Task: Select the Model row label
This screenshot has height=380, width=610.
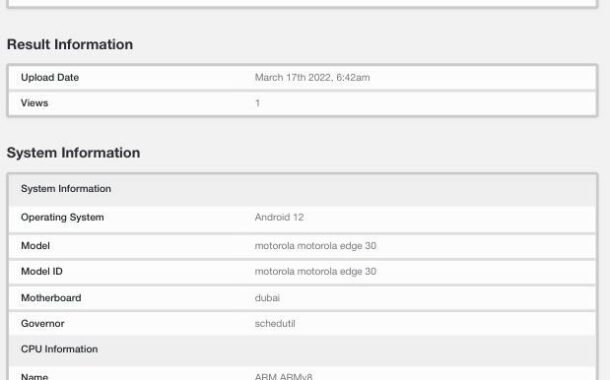Action: 35,246
